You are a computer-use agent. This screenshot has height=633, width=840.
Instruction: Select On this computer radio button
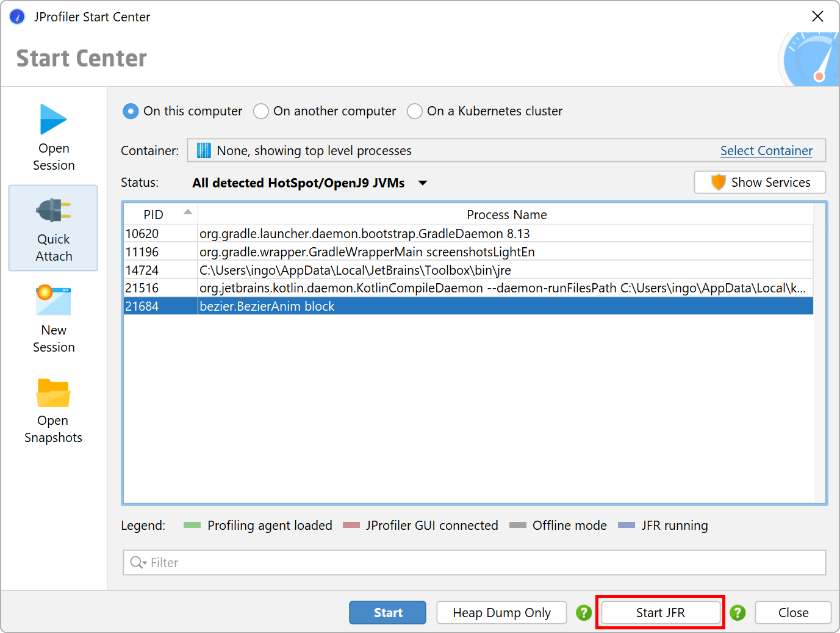click(x=131, y=111)
